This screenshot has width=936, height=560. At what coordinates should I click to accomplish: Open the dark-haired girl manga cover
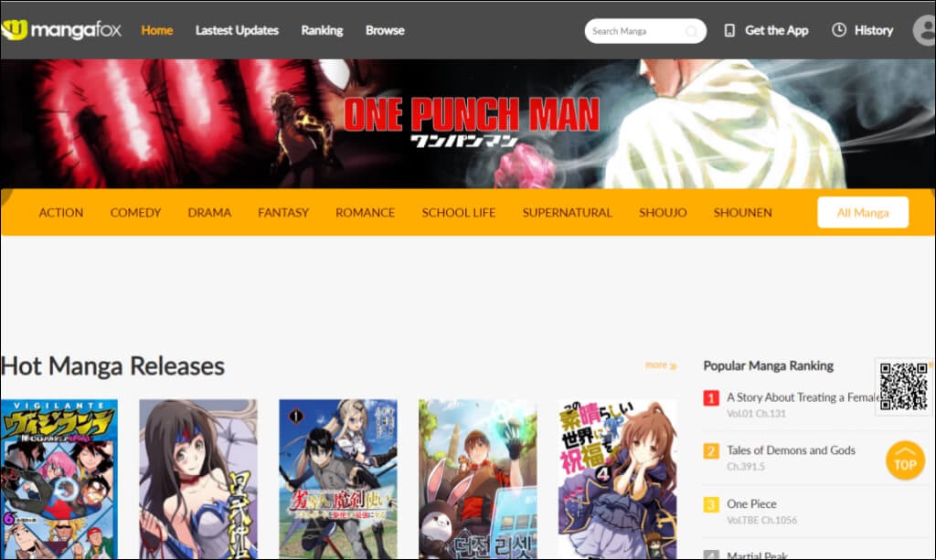click(x=198, y=479)
